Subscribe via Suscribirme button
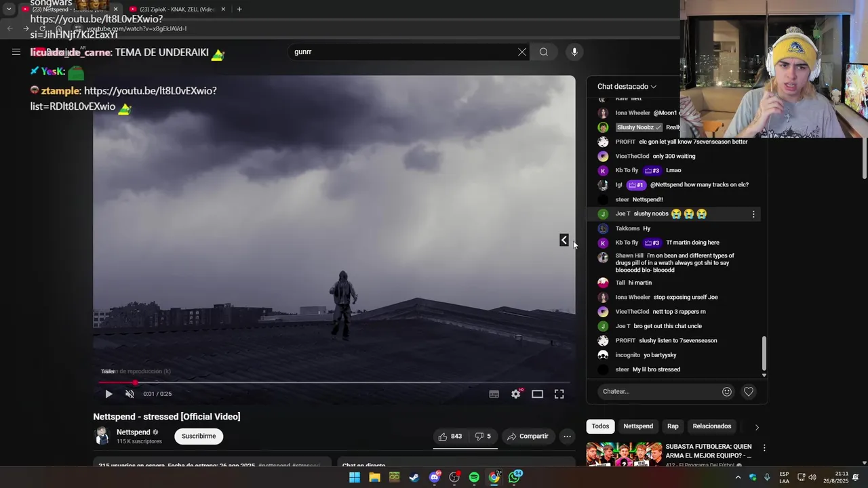The image size is (868, 488). click(x=199, y=436)
